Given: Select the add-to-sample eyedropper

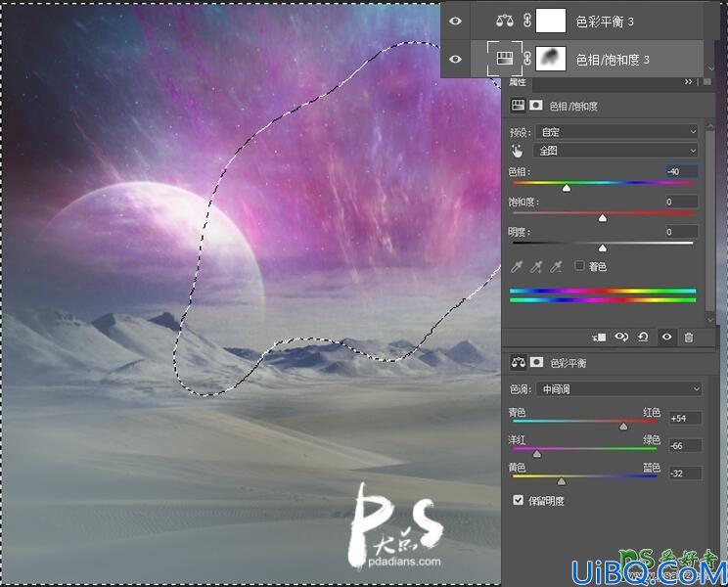Looking at the screenshot, I should click(536, 266).
